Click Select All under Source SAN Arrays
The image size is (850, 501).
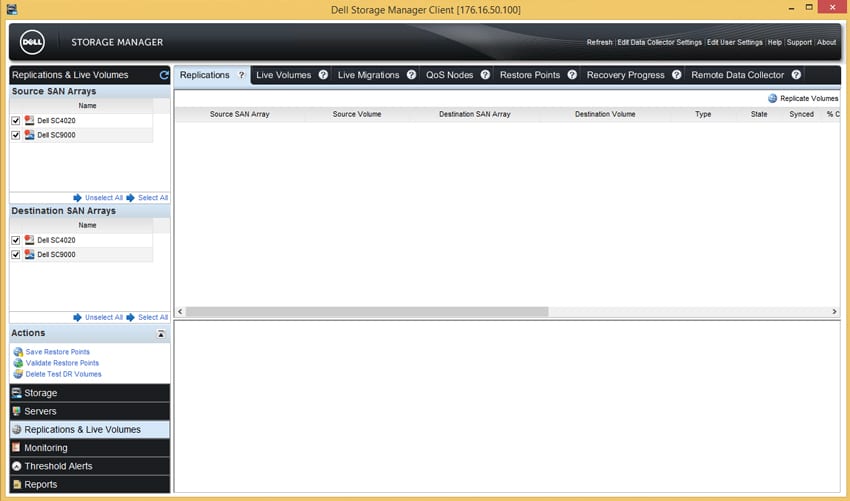coord(153,198)
